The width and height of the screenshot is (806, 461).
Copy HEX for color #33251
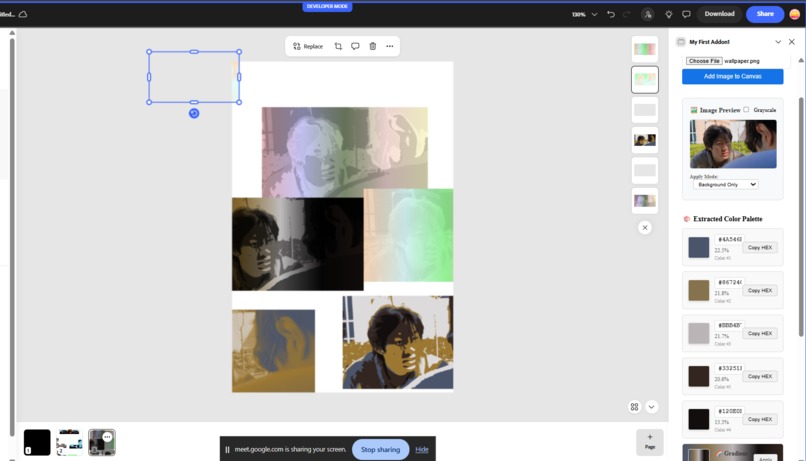[x=760, y=377]
